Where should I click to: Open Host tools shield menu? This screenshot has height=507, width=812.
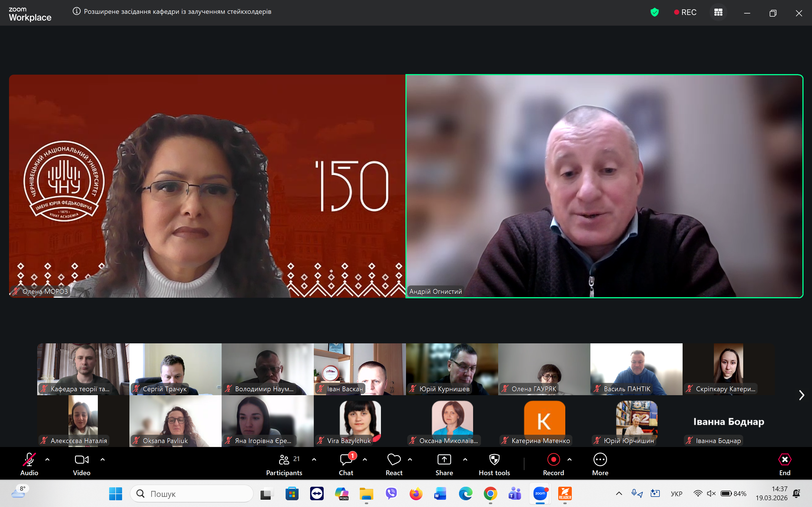click(x=494, y=464)
